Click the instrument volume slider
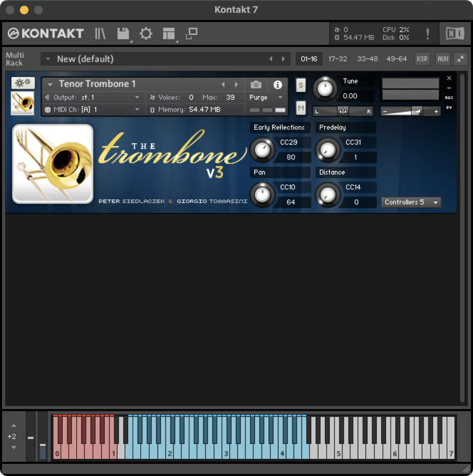The width and height of the screenshot is (473, 476). tap(410, 112)
